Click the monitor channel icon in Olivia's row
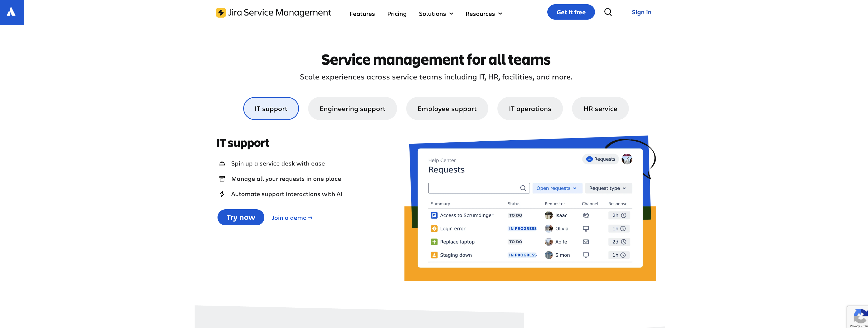 [586, 229]
